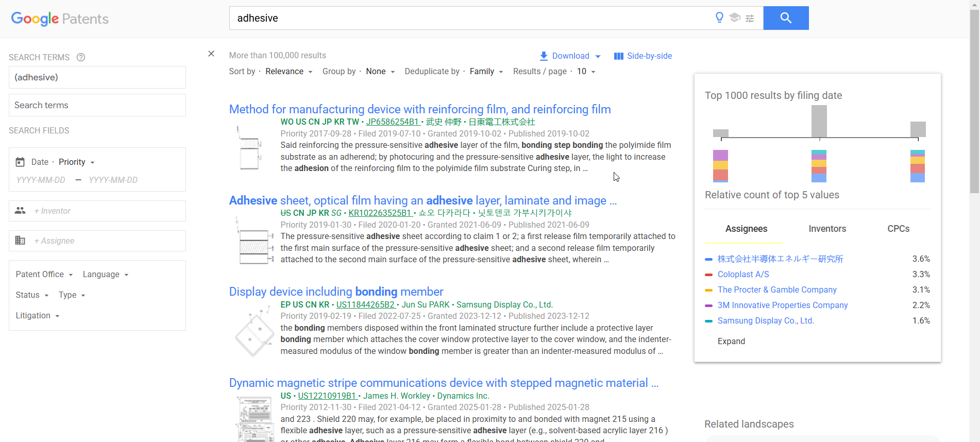Expand the Litigation filter
The width and height of the screenshot is (980, 442).
[x=38, y=315]
